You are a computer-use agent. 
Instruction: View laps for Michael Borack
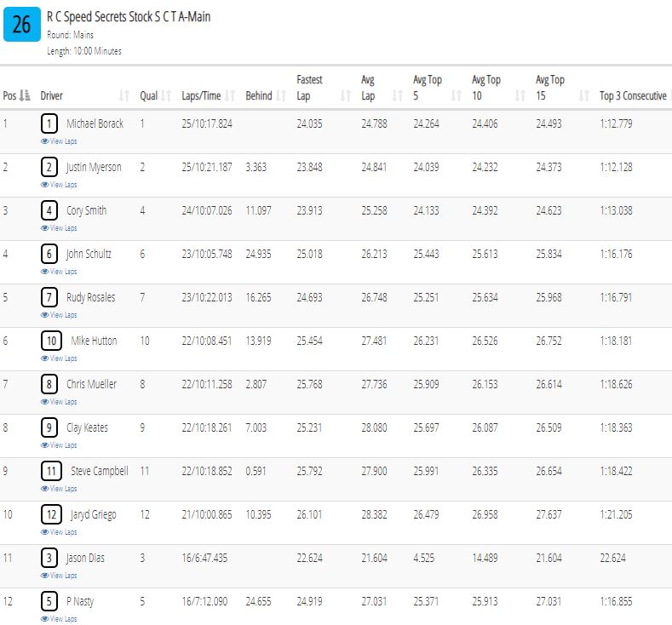pyautogui.click(x=59, y=141)
